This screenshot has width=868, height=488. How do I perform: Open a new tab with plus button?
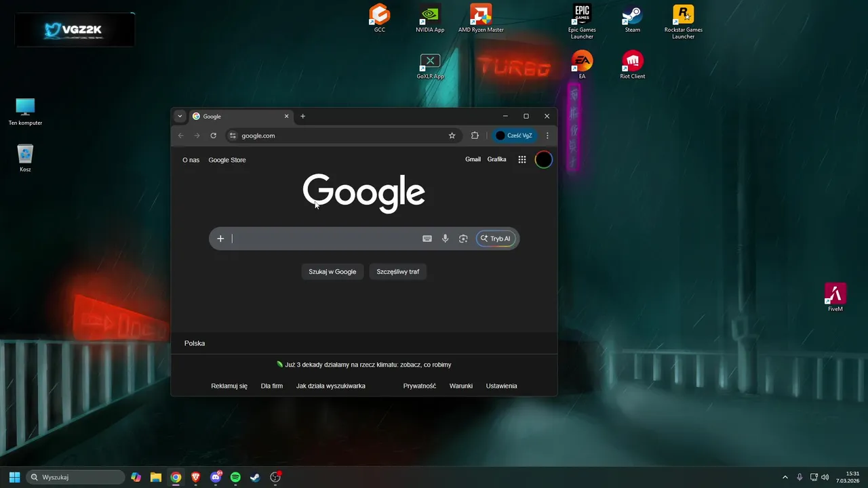coord(303,116)
